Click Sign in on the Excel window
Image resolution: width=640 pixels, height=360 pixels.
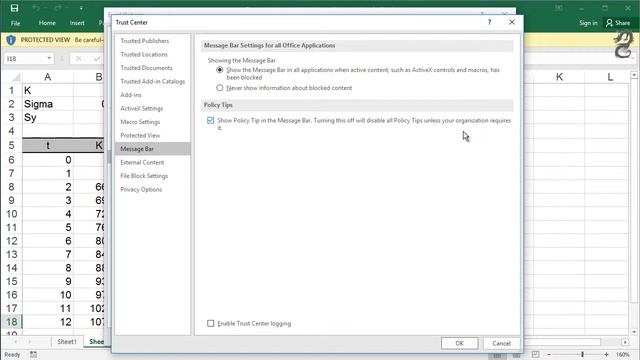[588, 23]
